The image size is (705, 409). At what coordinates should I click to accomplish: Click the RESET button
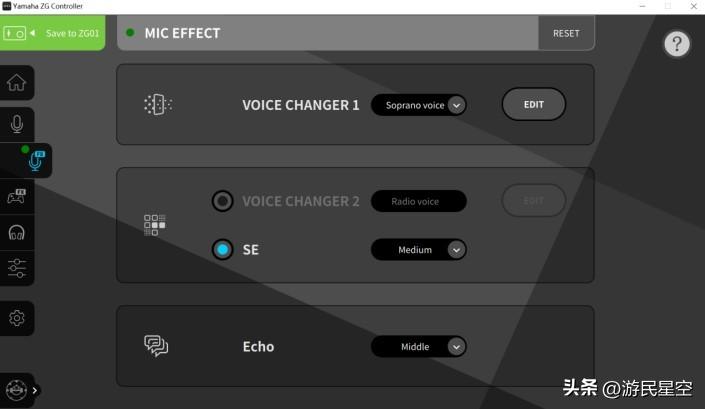pyautogui.click(x=566, y=33)
